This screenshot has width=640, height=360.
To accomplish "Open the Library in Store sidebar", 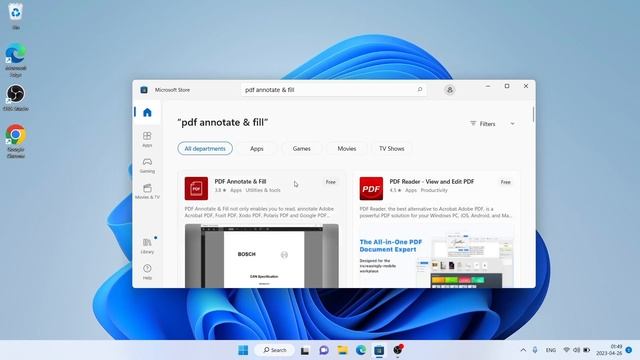I will (147, 246).
